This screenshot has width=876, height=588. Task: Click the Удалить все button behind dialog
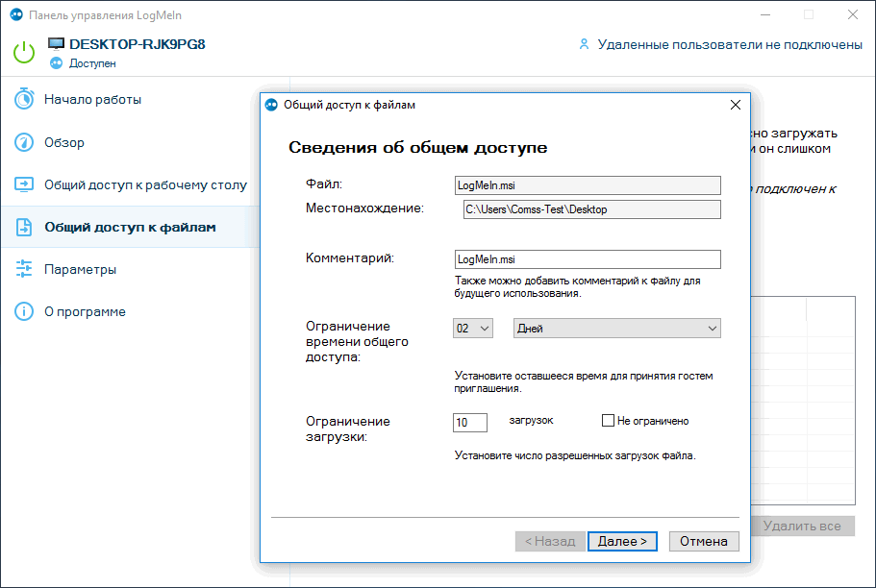coord(802,526)
